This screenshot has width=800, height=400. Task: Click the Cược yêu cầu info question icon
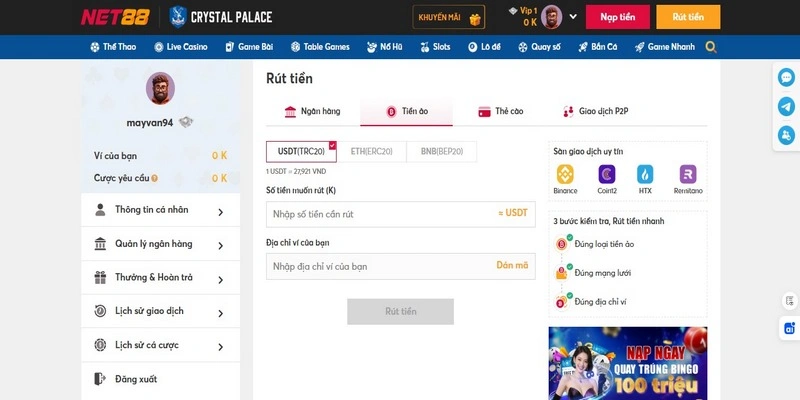(x=154, y=179)
